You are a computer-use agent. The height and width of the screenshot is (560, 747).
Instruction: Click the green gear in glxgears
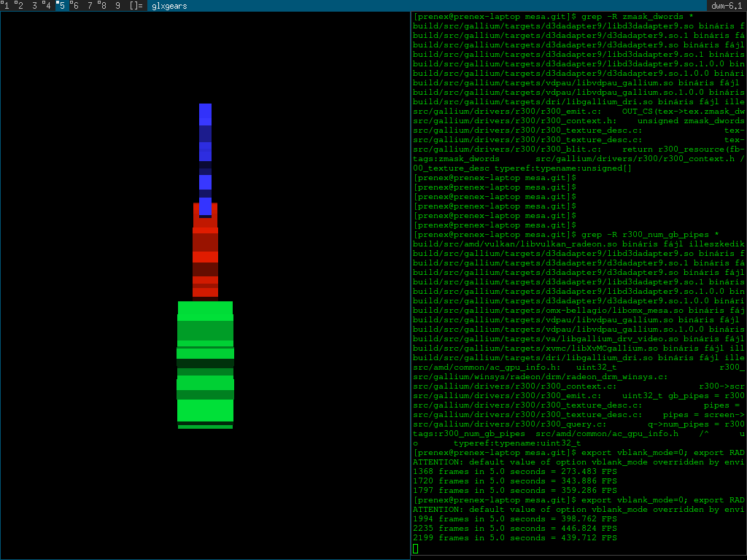[205, 365]
